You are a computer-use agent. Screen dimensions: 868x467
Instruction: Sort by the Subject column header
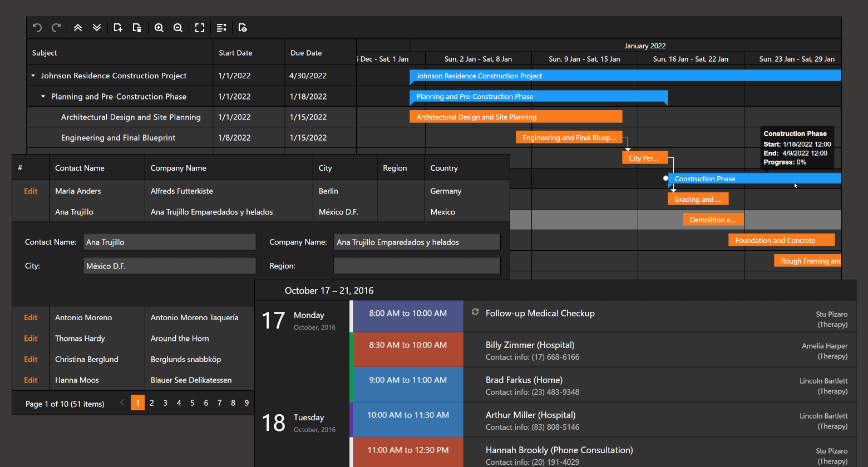tap(120, 53)
